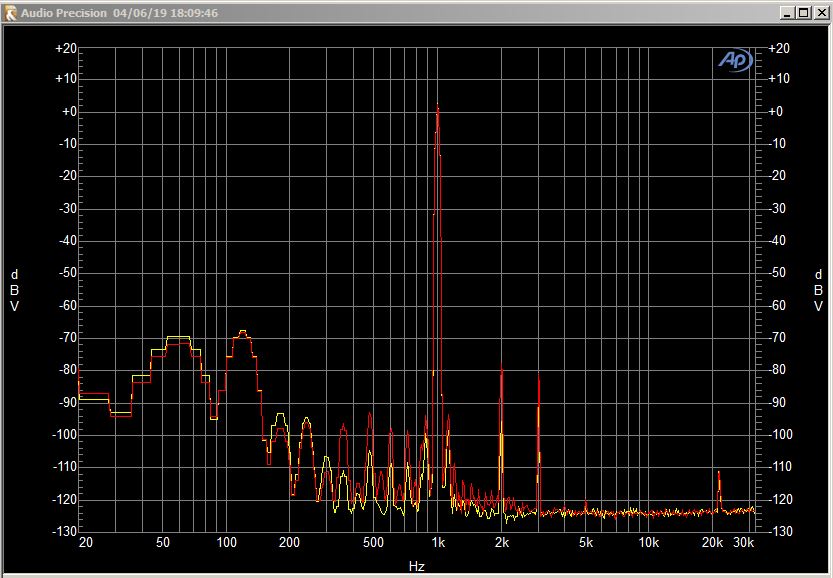Click the '100' frequency axis label
This screenshot has width=833, height=578.
pos(226,542)
